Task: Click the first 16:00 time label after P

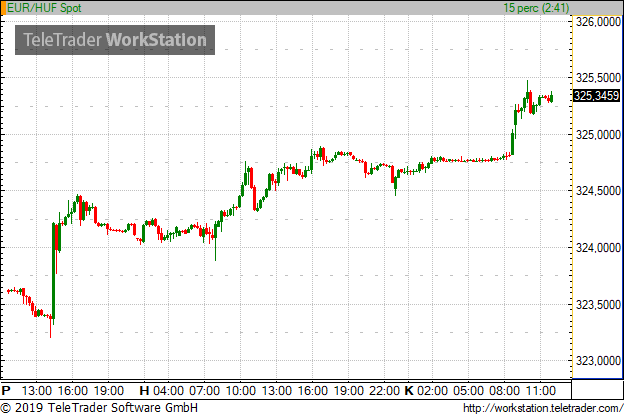Action: 73,390
